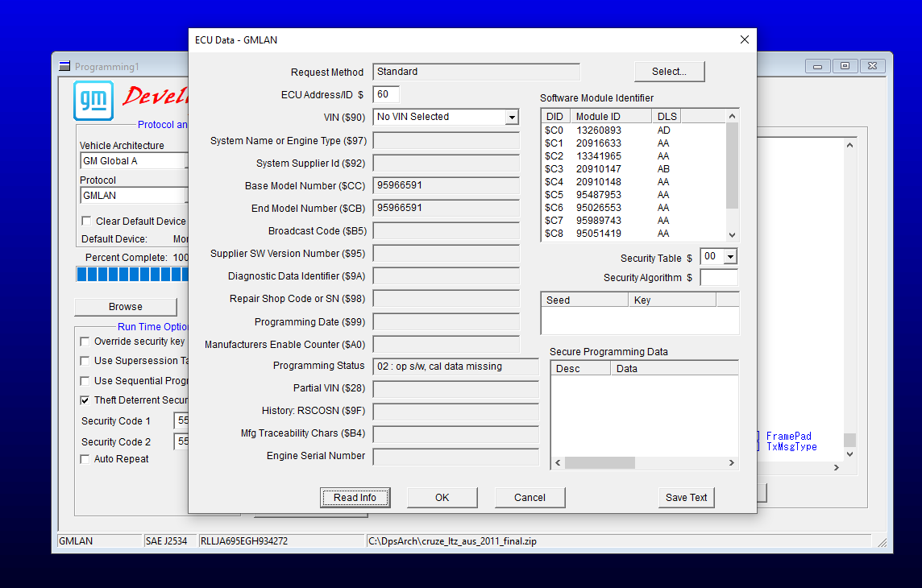922x588 pixels.
Task: Click the Engine Serial Number field
Action: (x=455, y=457)
